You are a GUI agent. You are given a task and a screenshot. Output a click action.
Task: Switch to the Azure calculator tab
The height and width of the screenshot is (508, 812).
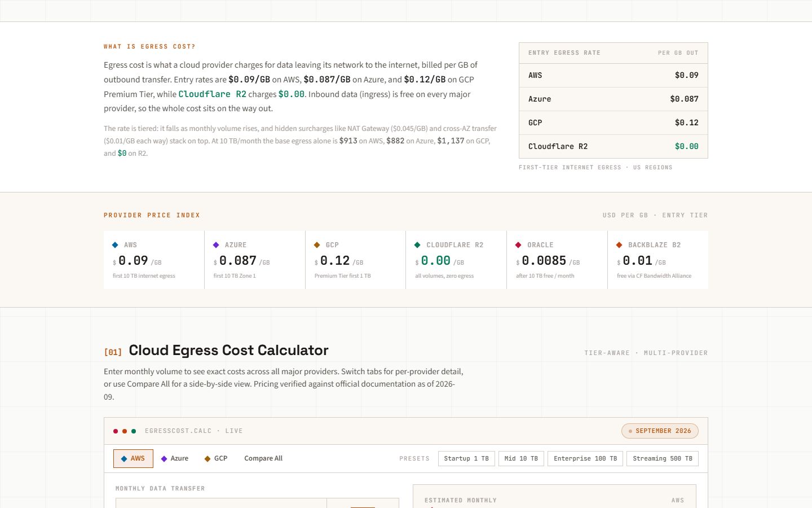coord(175,458)
